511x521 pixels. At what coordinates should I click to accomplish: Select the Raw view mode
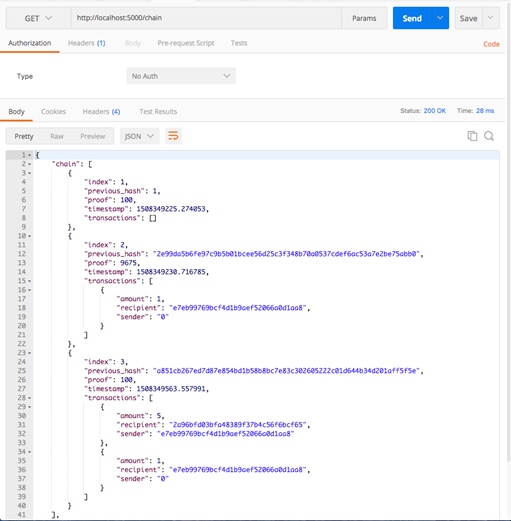(x=57, y=136)
